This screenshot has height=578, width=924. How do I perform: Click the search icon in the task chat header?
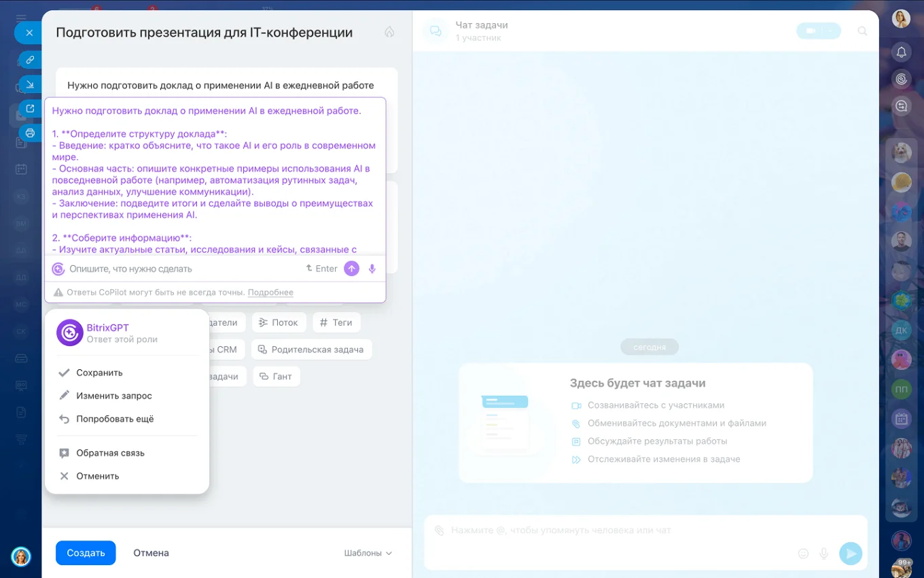pyautogui.click(x=862, y=31)
